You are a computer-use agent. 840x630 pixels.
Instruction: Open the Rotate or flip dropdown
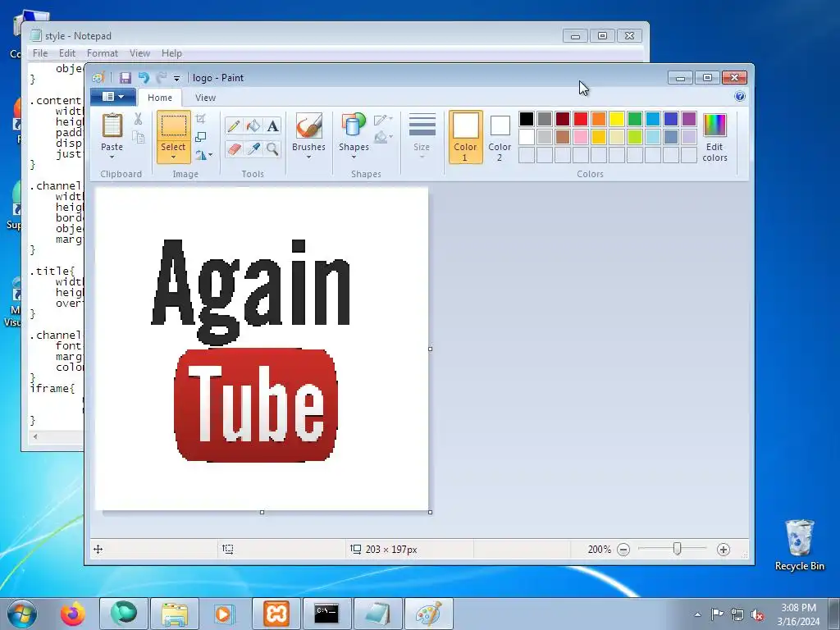[203, 155]
